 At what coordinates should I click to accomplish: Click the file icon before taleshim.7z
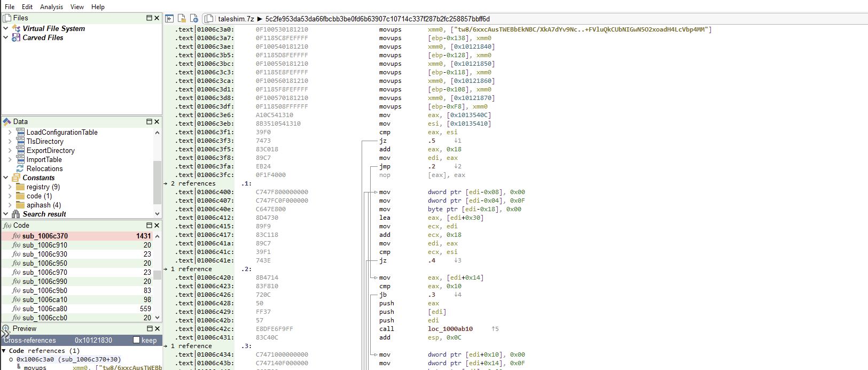pos(209,19)
